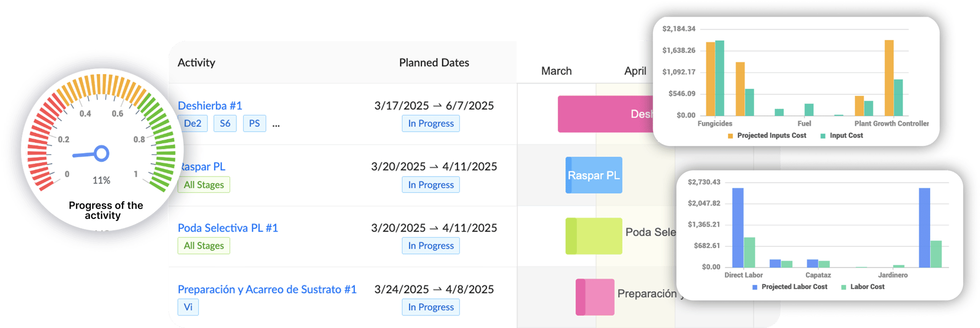This screenshot has height=328, width=980.
Task: Click the Vi tag under Preparación y Acarreo
Action: [188, 307]
